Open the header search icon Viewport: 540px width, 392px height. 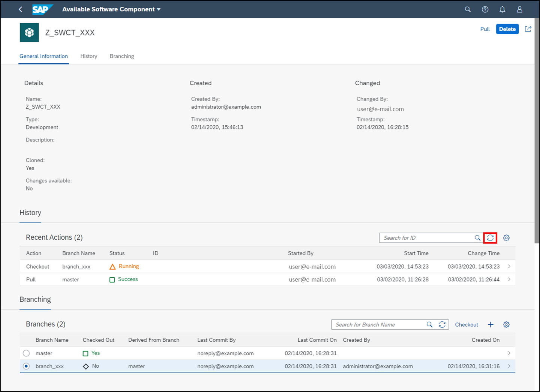pyautogui.click(x=468, y=9)
